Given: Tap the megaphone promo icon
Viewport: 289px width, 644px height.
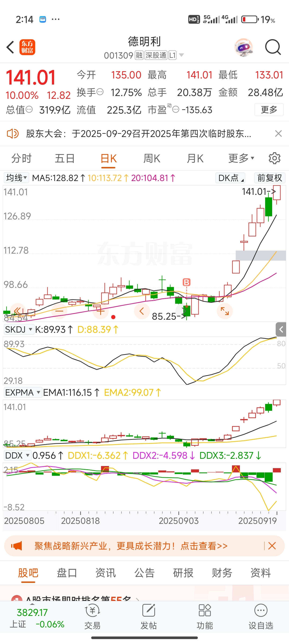Looking at the screenshot, I should 16,546.
